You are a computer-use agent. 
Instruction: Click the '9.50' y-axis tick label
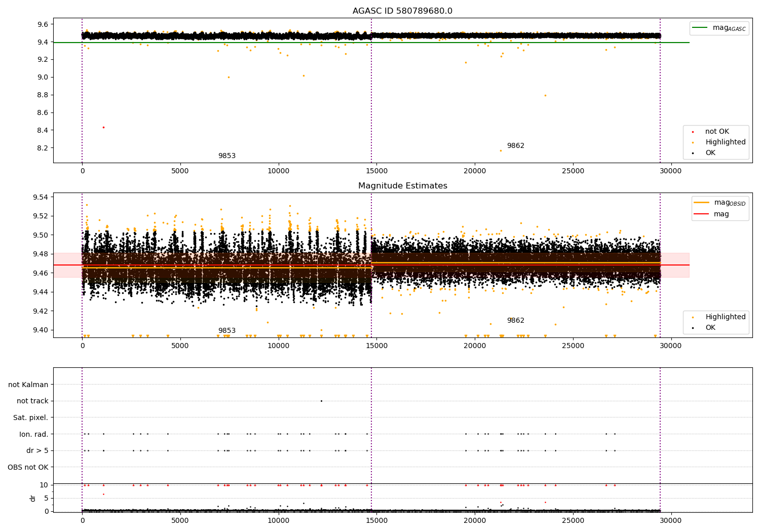tap(41, 235)
